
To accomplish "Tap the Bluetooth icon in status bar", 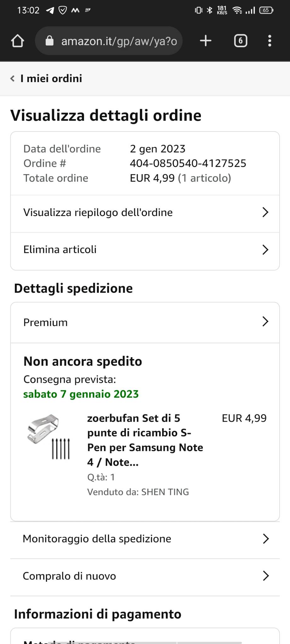I will 209,10.
